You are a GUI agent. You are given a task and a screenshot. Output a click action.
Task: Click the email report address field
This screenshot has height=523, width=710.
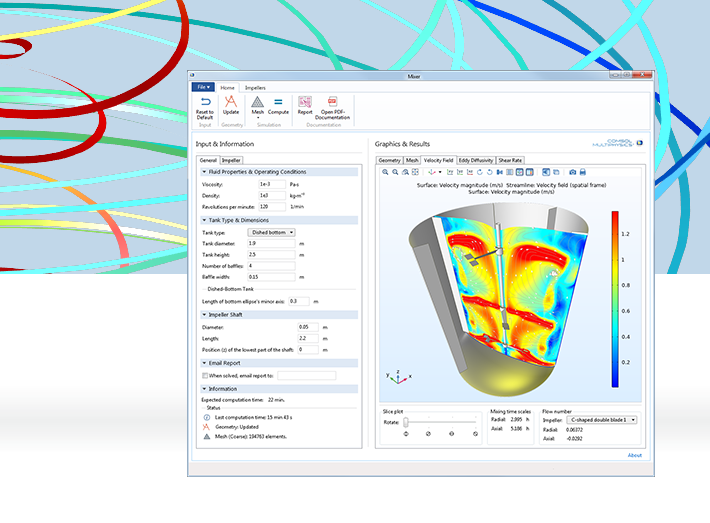(x=307, y=375)
